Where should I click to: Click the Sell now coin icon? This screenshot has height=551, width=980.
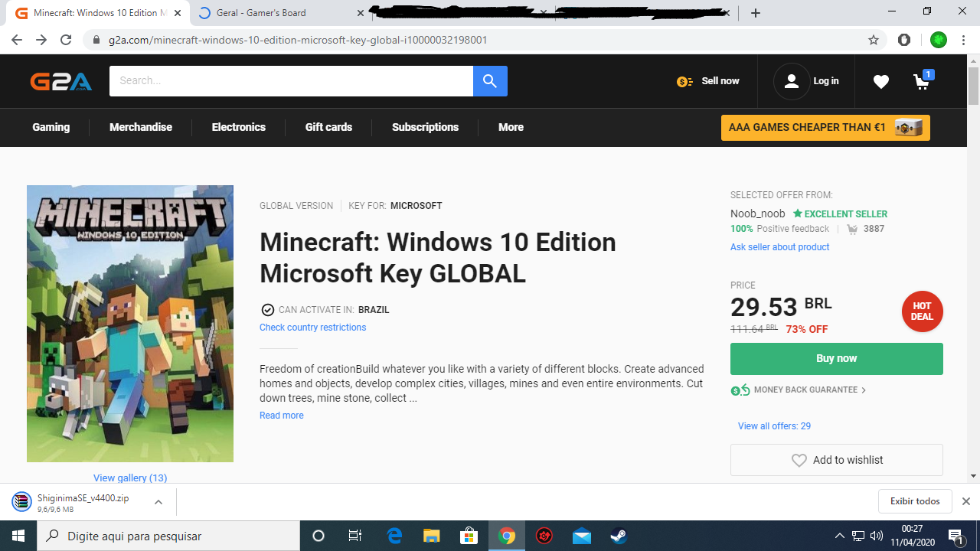coord(684,81)
